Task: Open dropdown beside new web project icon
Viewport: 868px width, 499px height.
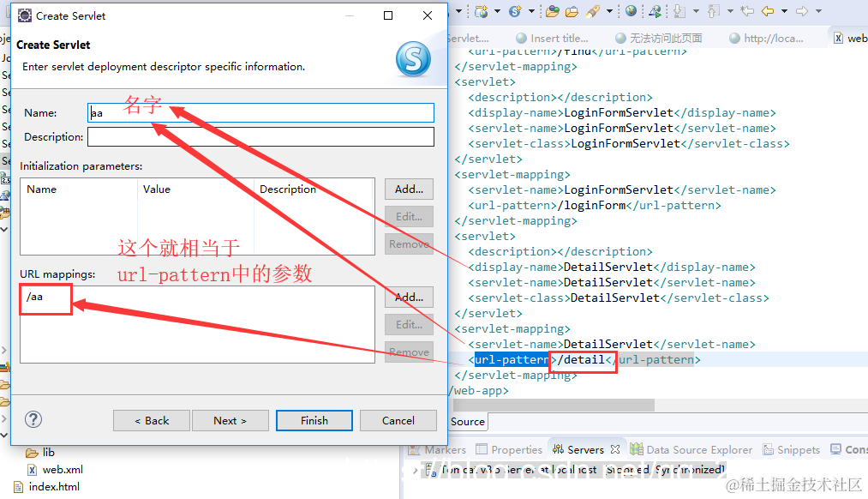Action: point(497,11)
